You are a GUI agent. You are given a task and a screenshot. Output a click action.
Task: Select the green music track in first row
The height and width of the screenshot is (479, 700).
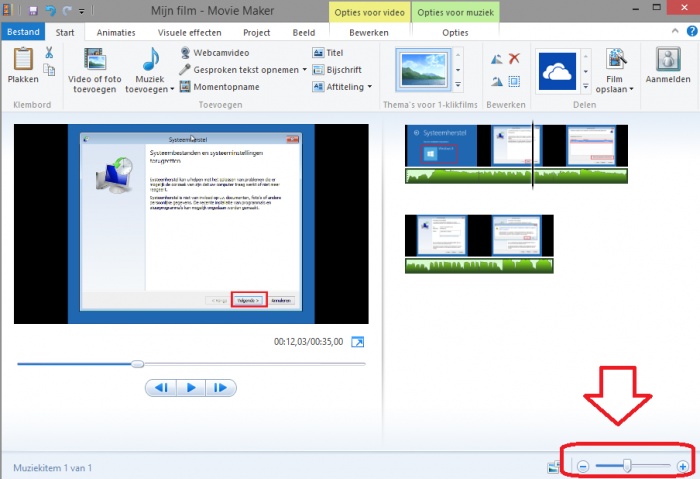coord(517,176)
